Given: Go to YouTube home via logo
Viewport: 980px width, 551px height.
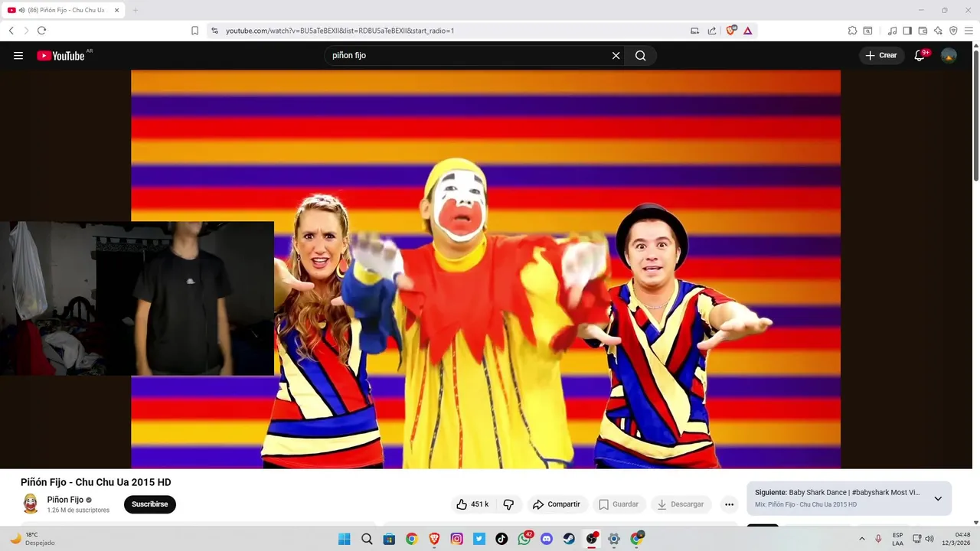Looking at the screenshot, I should click(x=60, y=55).
